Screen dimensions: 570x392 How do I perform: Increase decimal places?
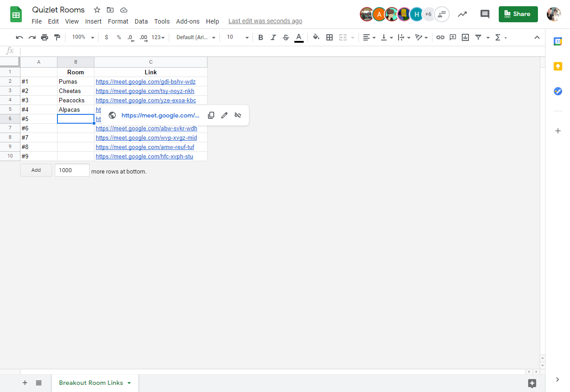click(143, 37)
